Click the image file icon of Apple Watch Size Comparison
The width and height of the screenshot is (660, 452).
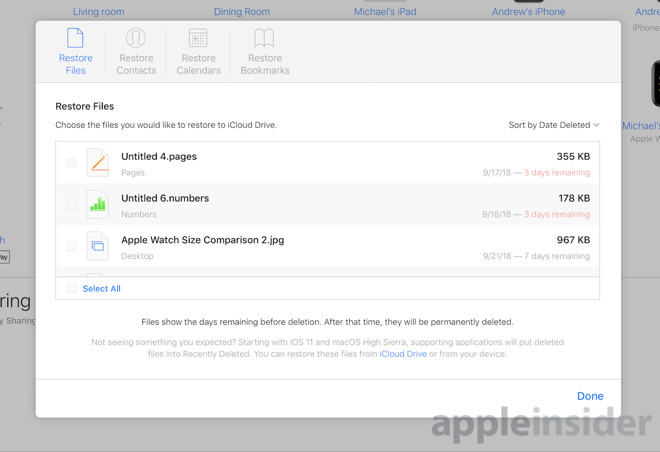[98, 246]
